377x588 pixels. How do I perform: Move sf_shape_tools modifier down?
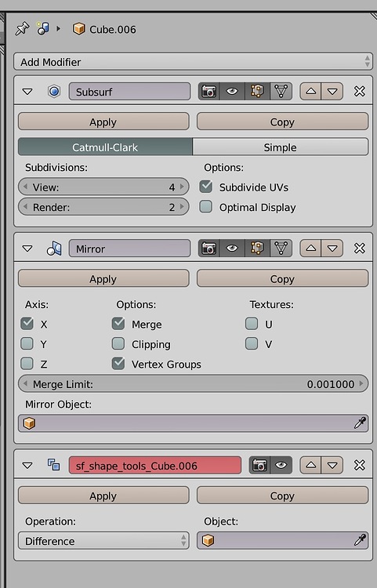pos(332,466)
